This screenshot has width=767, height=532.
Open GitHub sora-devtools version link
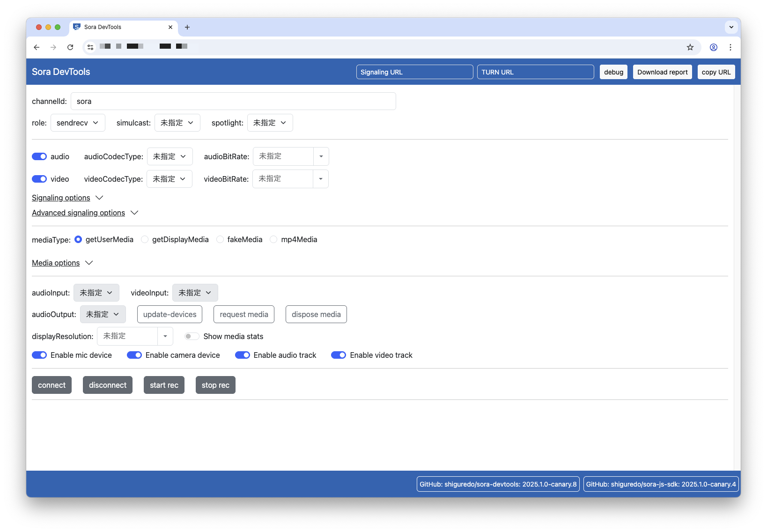click(498, 484)
